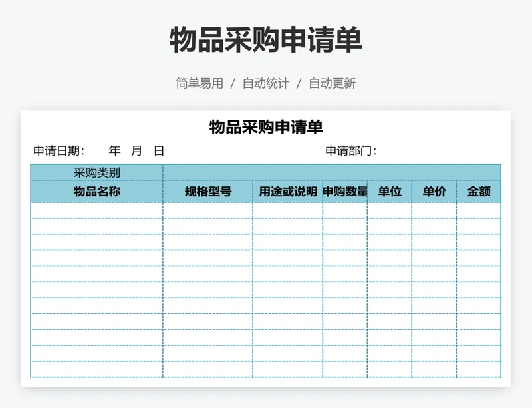Image resolution: width=532 pixels, height=408 pixels.
Task: Select the '自动统计' subtitle text
Action: pos(265,83)
